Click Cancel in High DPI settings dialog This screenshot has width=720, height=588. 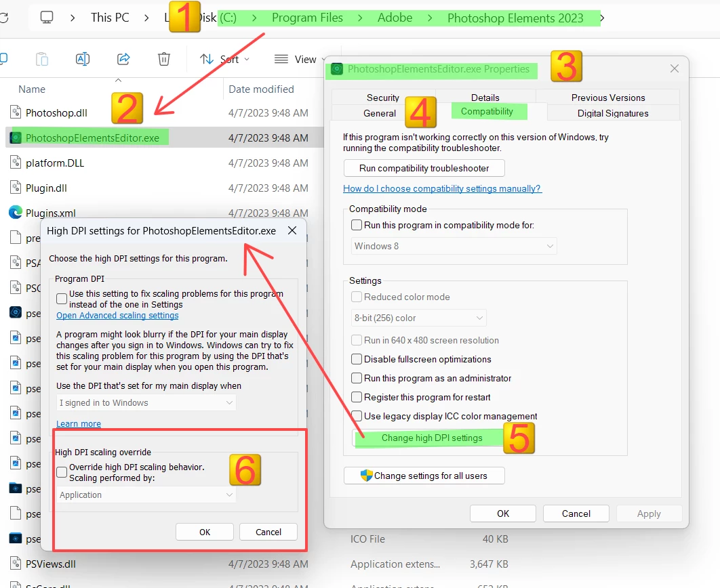(268, 532)
